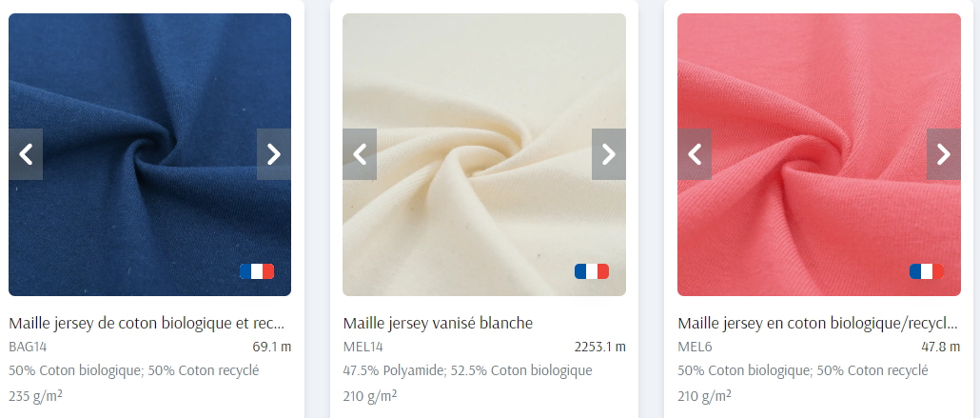The height and width of the screenshot is (418, 980).
Task: Open 'Maille jersey en coton biologique/recycl...' title
Action: 818,324
